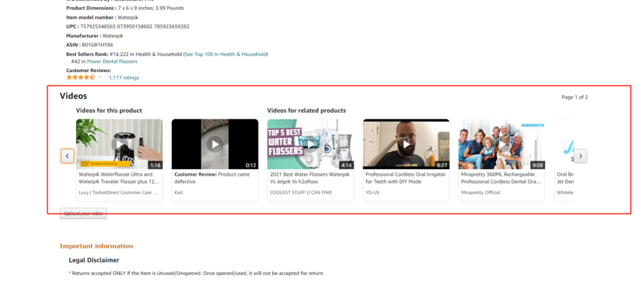
Task: Click the 'Videos' section heading
Action: click(x=73, y=96)
